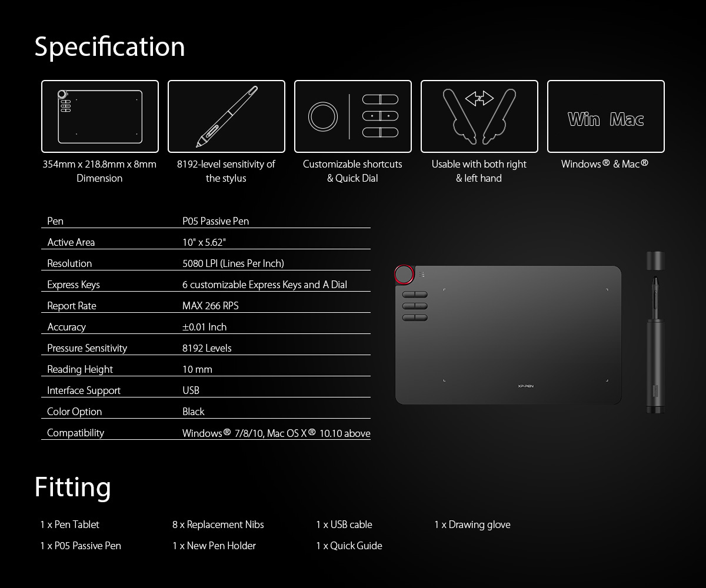Click the stylus pen outline icon

pos(227,116)
